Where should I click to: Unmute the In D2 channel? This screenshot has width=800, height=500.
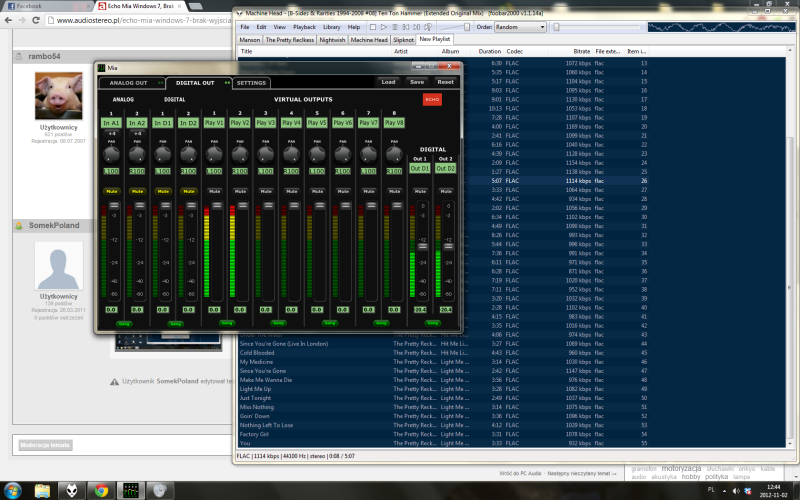(189, 191)
